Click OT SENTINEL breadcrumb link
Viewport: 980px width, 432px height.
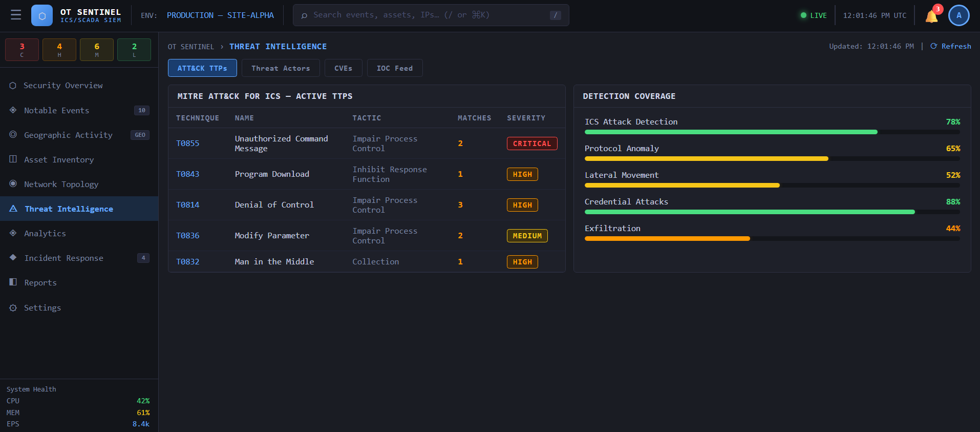tap(191, 47)
